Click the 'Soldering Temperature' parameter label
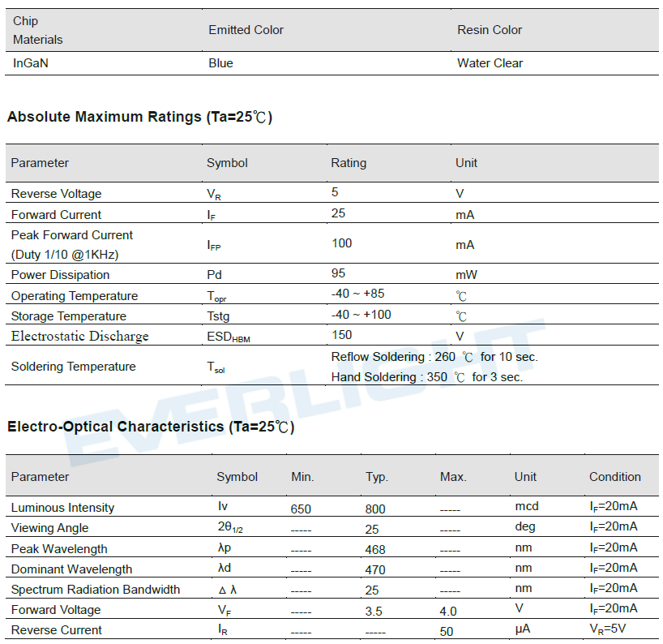The height and width of the screenshot is (644, 663). [73, 367]
